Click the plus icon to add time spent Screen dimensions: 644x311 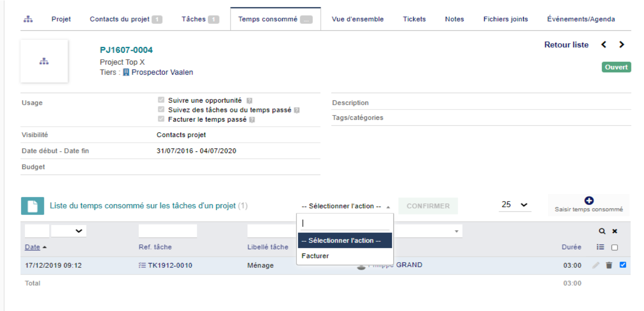[x=589, y=201]
